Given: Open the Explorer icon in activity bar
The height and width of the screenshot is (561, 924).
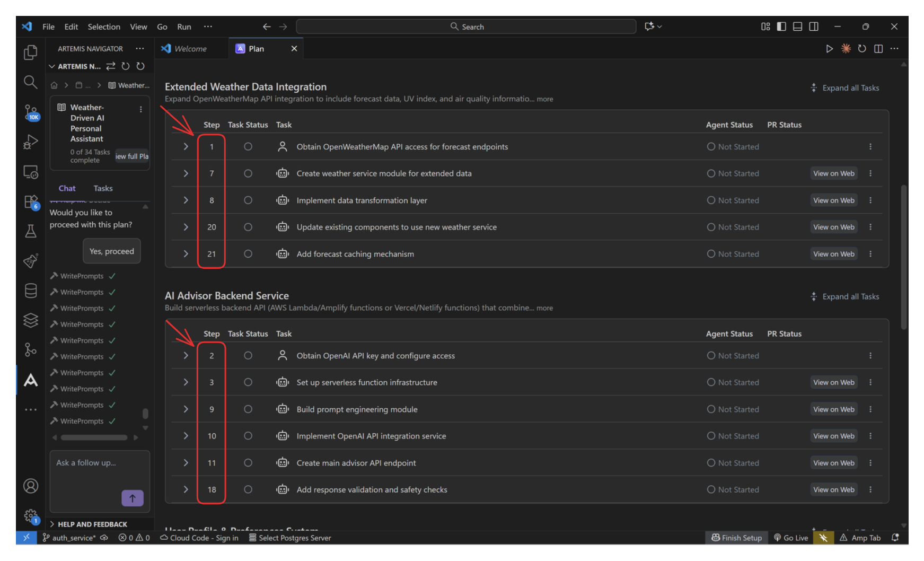Looking at the screenshot, I should [x=31, y=52].
